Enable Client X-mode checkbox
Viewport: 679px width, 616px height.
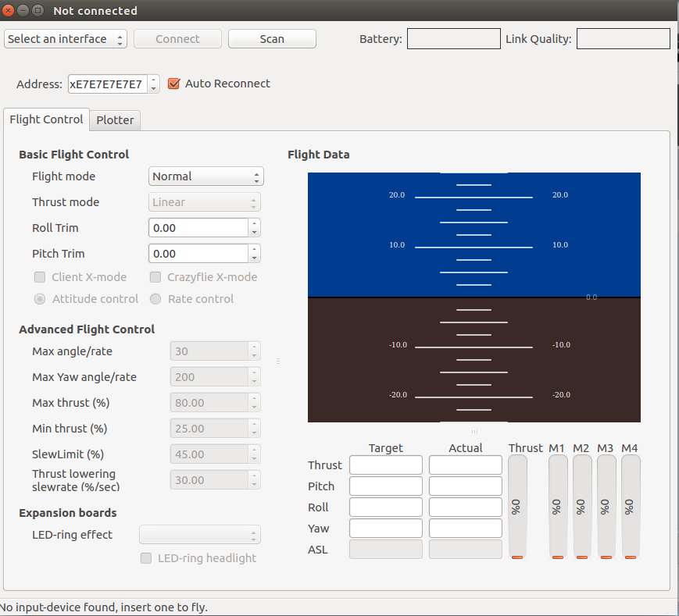coord(40,277)
